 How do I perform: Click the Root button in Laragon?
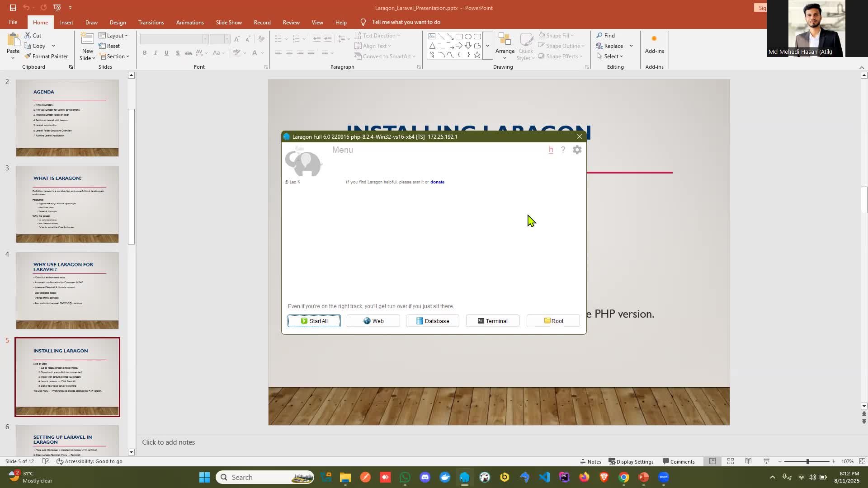click(553, 321)
